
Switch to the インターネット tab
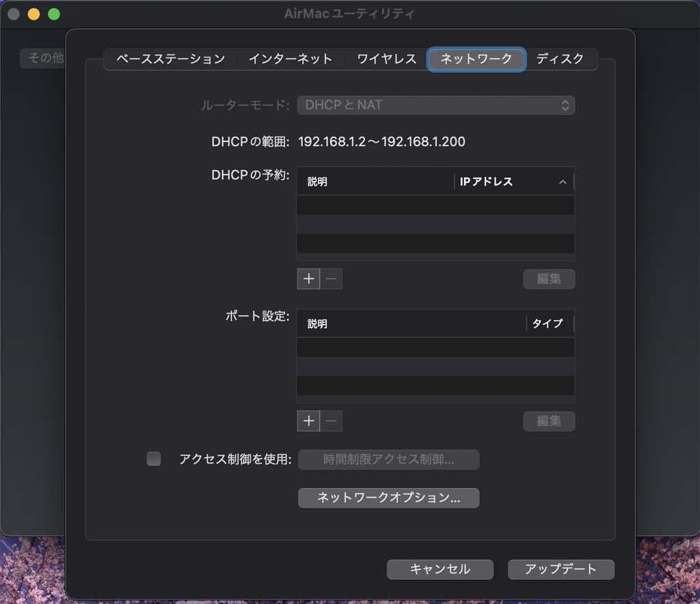pyautogui.click(x=290, y=59)
